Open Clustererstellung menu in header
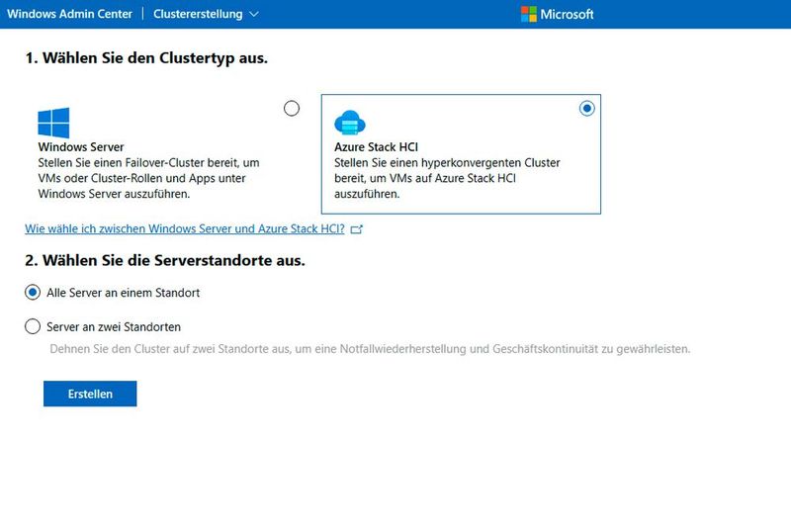Viewport: 791px width, 532px height. 206,14
